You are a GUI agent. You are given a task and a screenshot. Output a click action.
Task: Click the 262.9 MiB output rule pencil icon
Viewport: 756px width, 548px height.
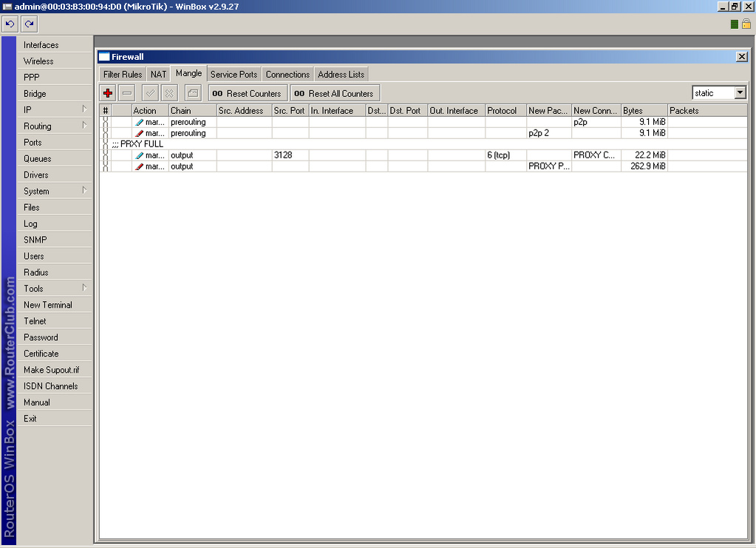140,166
